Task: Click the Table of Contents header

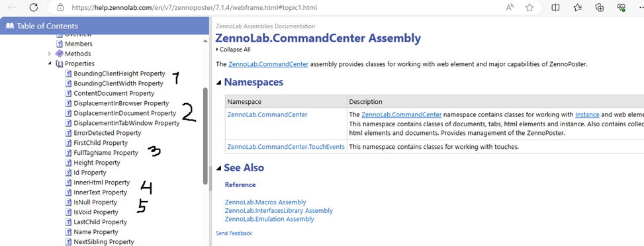Action: coord(105,26)
